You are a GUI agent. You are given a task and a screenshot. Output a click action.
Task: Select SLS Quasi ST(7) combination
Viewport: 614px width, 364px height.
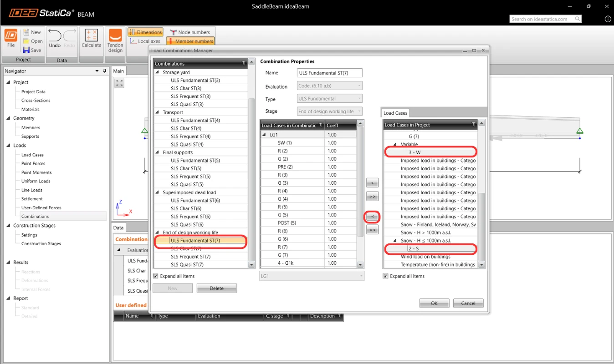pyautogui.click(x=187, y=265)
